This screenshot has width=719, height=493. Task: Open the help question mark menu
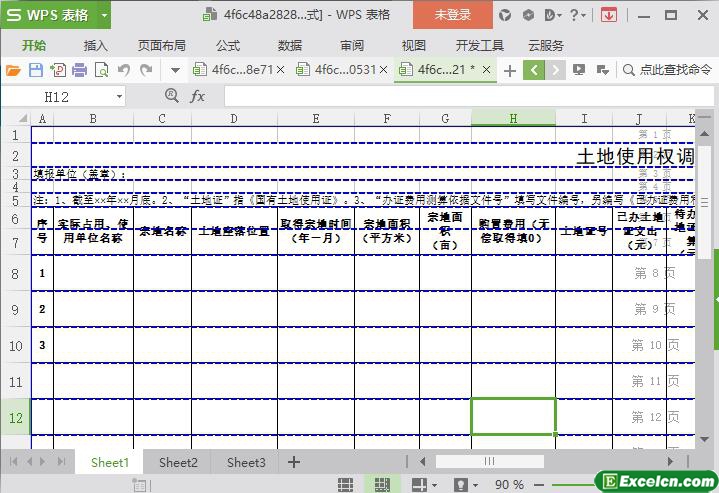[577, 16]
